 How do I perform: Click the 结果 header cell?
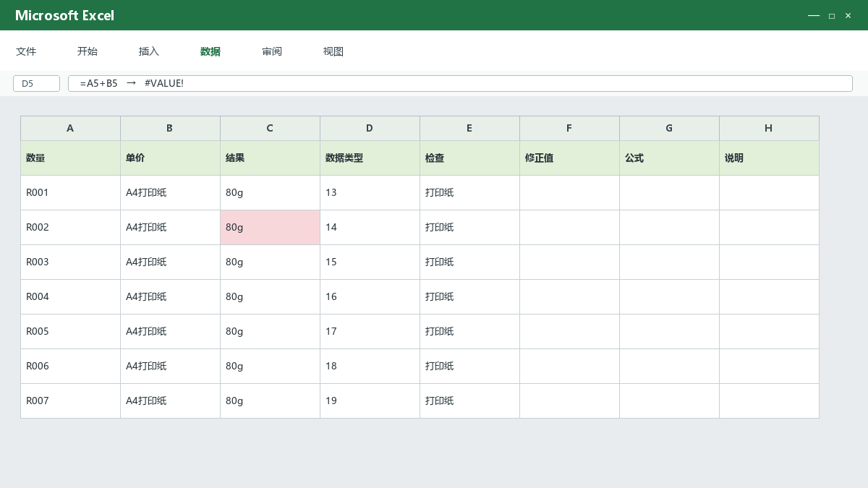pyautogui.click(x=270, y=158)
